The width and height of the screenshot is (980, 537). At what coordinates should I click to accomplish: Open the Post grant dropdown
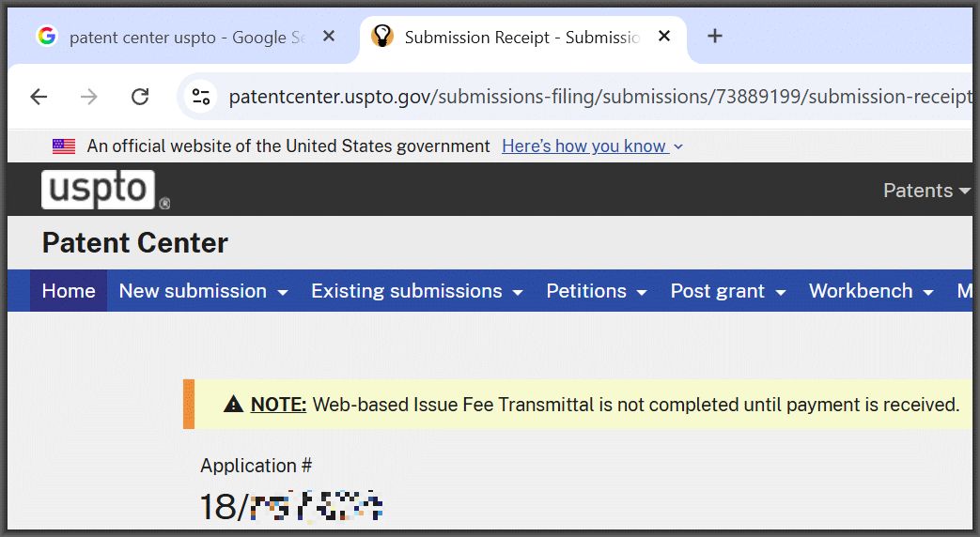pyautogui.click(x=728, y=291)
